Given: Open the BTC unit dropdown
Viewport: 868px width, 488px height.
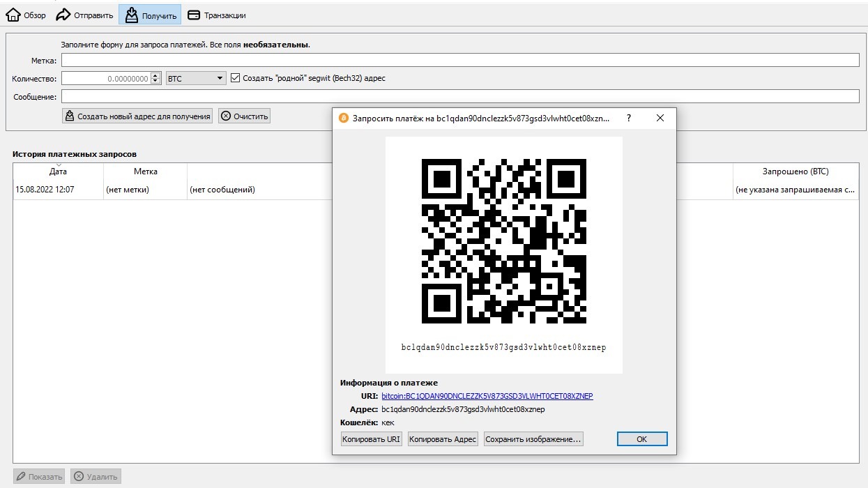Looking at the screenshot, I should [x=196, y=79].
